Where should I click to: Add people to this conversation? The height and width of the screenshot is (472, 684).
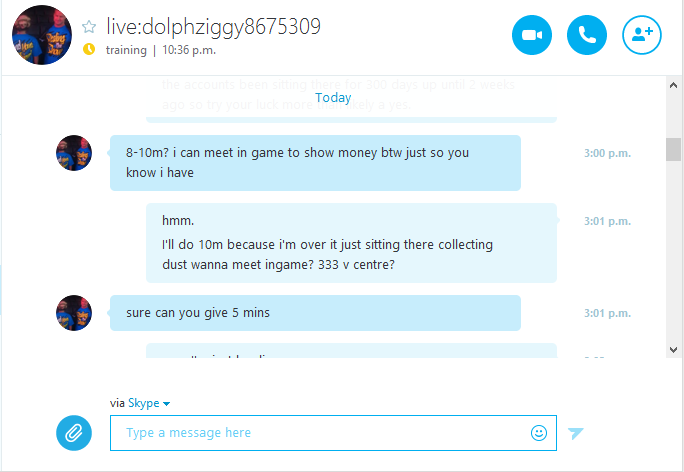pyautogui.click(x=642, y=35)
